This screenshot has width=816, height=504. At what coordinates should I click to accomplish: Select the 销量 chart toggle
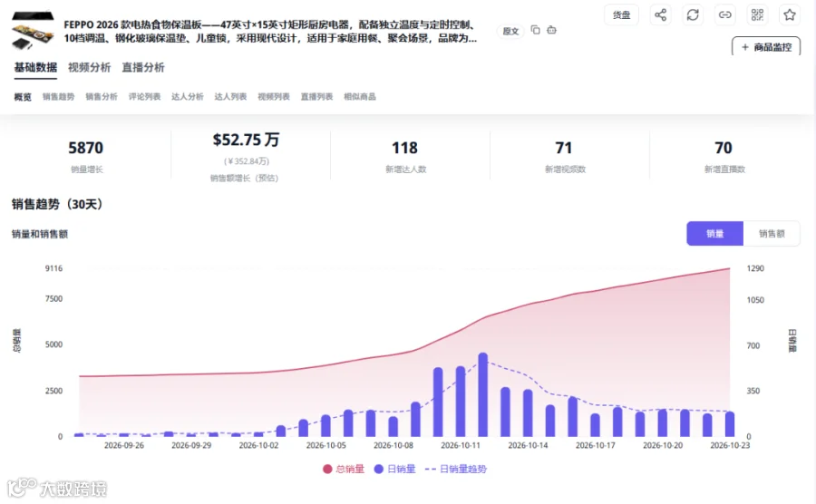pos(715,234)
